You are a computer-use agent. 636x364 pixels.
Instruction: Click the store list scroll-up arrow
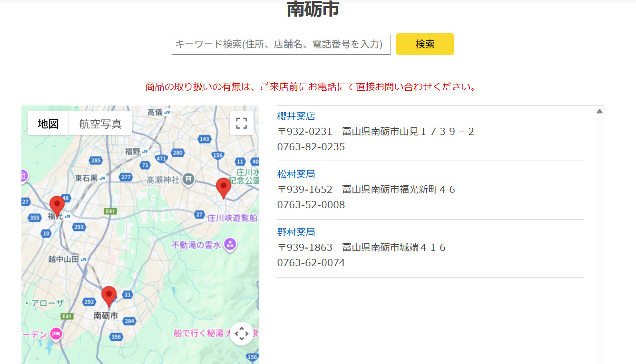pyautogui.click(x=599, y=111)
